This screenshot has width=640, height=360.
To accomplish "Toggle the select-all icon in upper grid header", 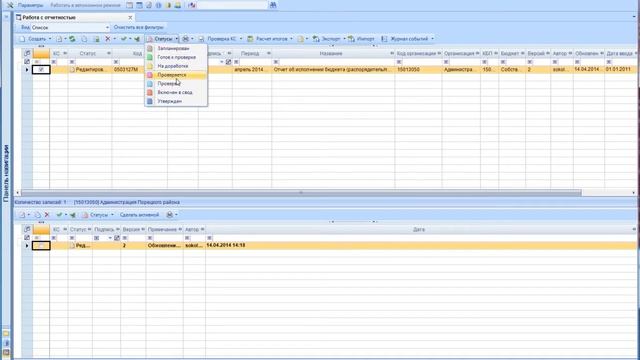I will (x=27, y=53).
